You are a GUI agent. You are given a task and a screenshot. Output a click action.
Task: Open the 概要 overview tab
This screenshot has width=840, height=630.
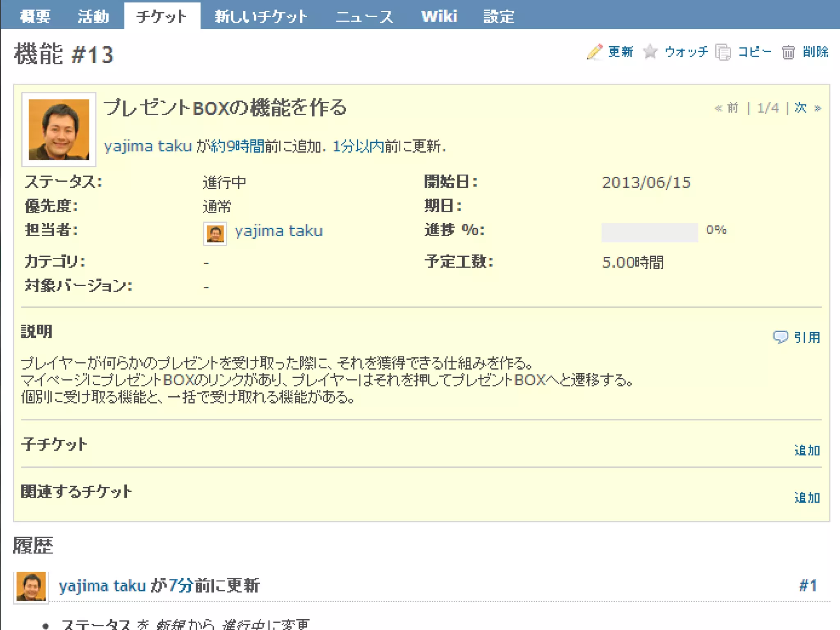pos(35,16)
